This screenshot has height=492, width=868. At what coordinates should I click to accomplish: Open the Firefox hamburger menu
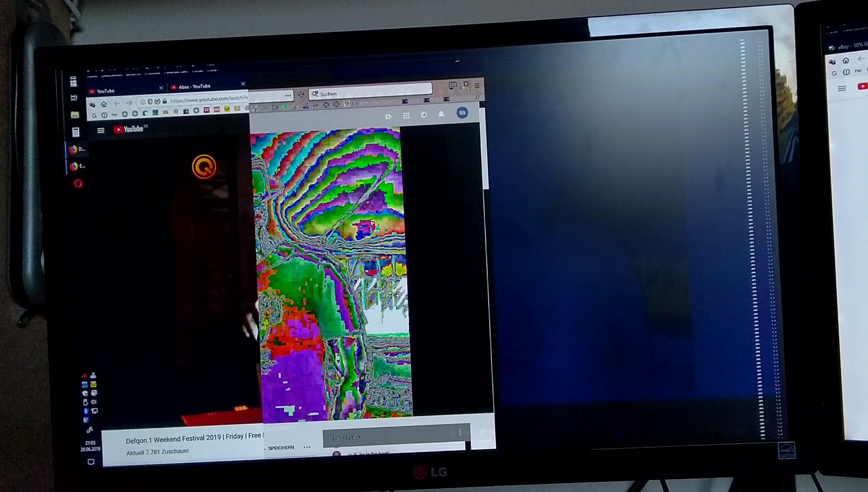[x=477, y=85]
